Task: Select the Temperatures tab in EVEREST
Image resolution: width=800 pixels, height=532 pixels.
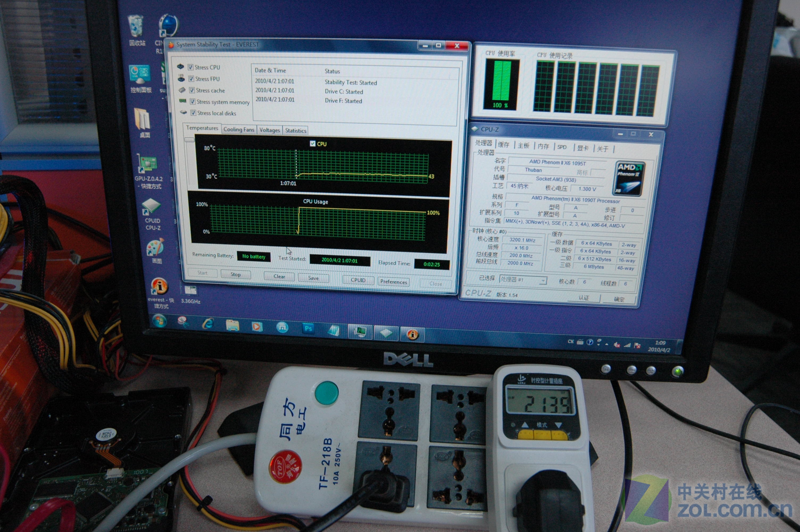Action: (202, 128)
